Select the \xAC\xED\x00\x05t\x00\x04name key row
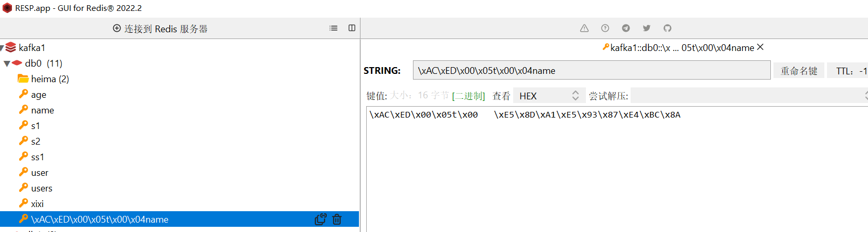This screenshot has height=232, width=868. (179, 219)
